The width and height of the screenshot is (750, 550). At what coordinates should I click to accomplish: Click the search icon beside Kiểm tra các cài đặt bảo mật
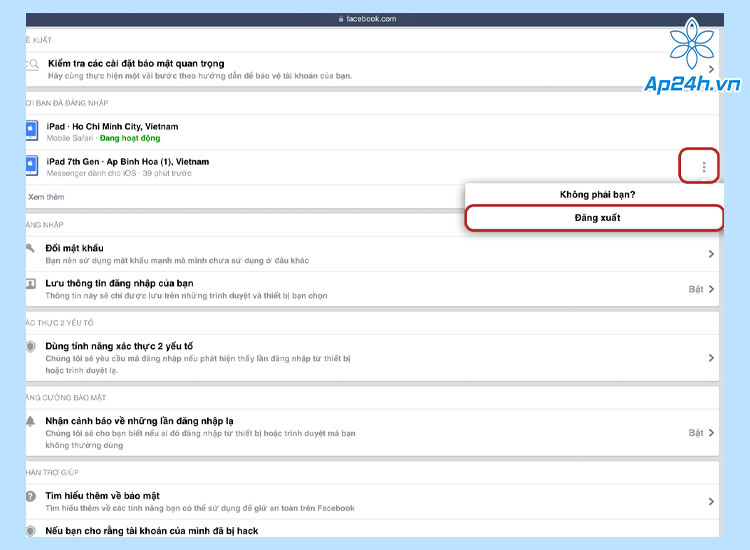tap(33, 64)
